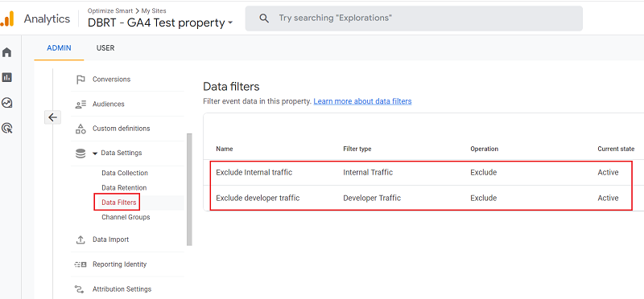Collapse the Data Settings section
Image resolution: width=644 pixels, height=299 pixels.
pyautogui.click(x=95, y=154)
